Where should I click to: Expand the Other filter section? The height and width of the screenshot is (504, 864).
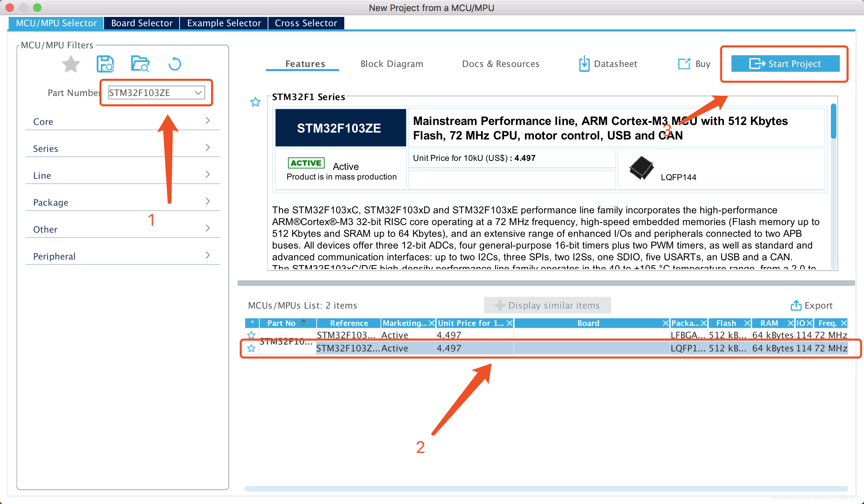(123, 229)
